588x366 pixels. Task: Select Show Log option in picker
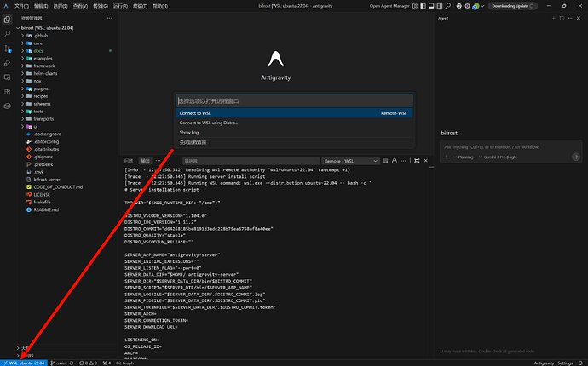294,133
